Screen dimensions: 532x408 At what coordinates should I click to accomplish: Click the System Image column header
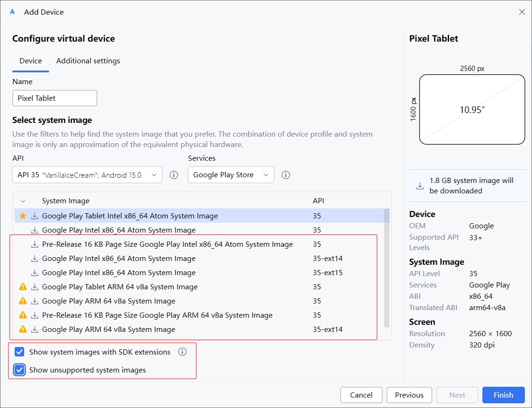click(x=66, y=201)
